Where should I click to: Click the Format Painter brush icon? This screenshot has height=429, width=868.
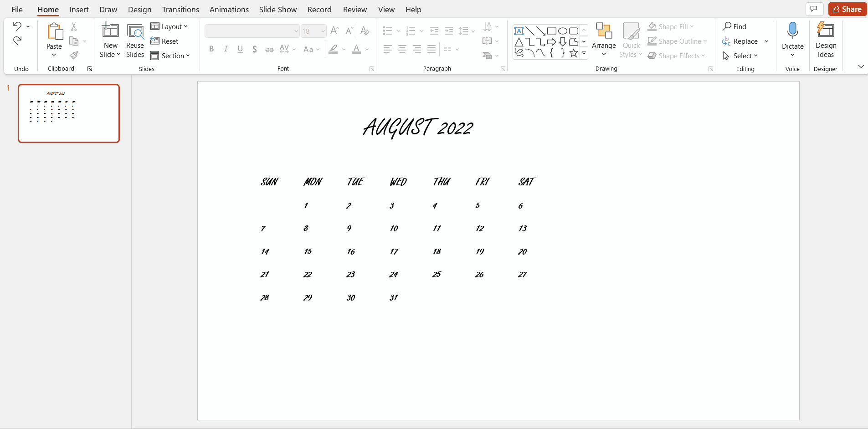coord(74,56)
